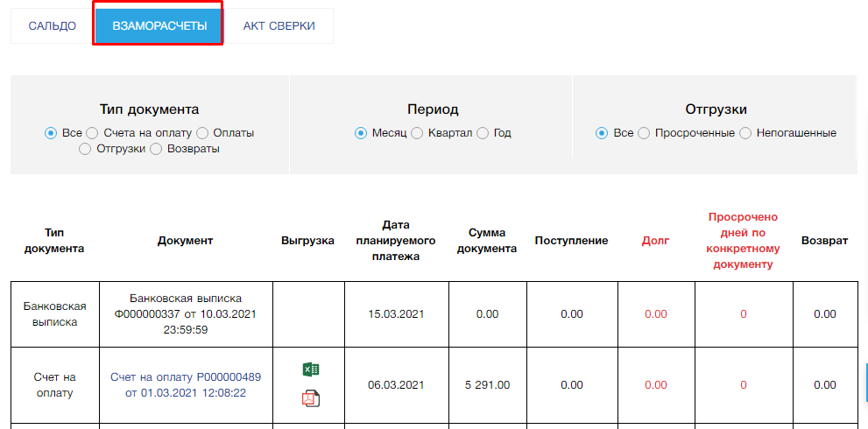Click the Долг column header
This screenshot has width=868, height=429.
[x=655, y=240]
